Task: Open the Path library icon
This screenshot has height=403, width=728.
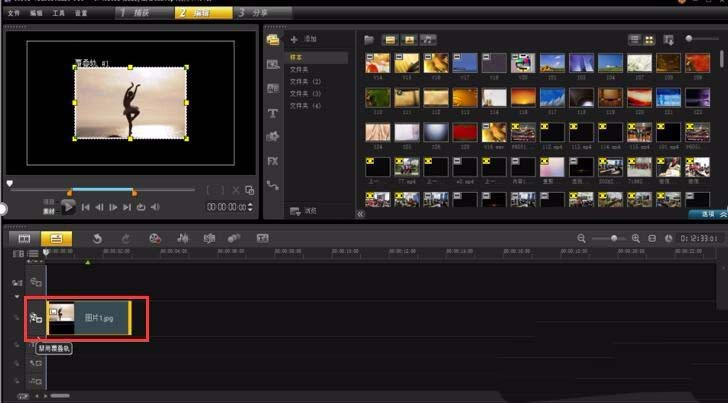Action: [x=272, y=185]
